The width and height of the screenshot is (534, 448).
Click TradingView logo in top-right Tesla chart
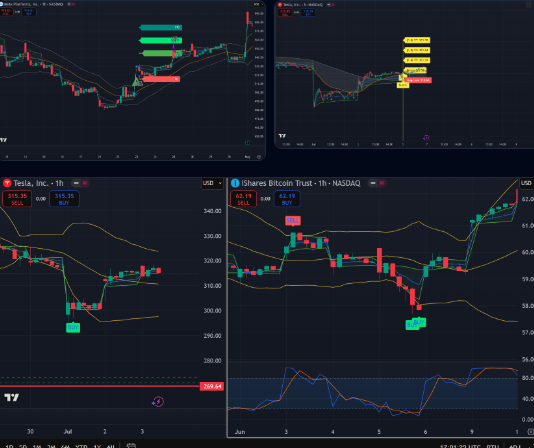click(282, 136)
